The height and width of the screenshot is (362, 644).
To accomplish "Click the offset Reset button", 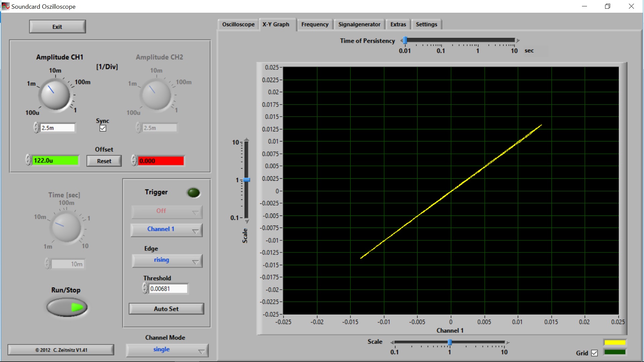I will click(104, 161).
